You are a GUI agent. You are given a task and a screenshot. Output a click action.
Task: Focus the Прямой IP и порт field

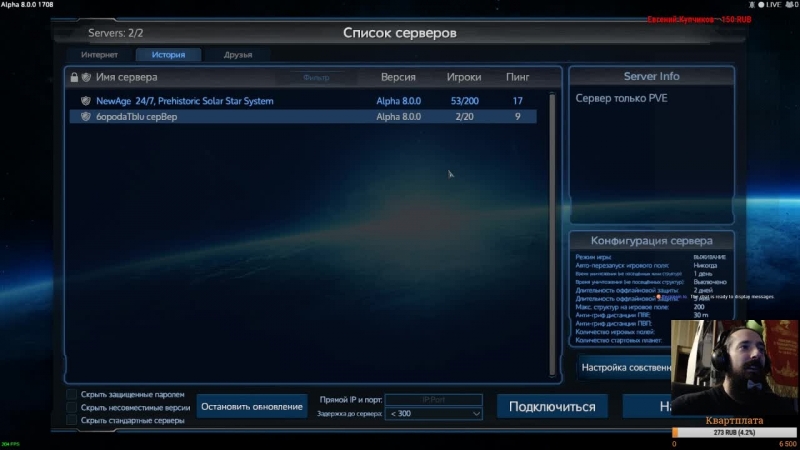[x=434, y=399]
